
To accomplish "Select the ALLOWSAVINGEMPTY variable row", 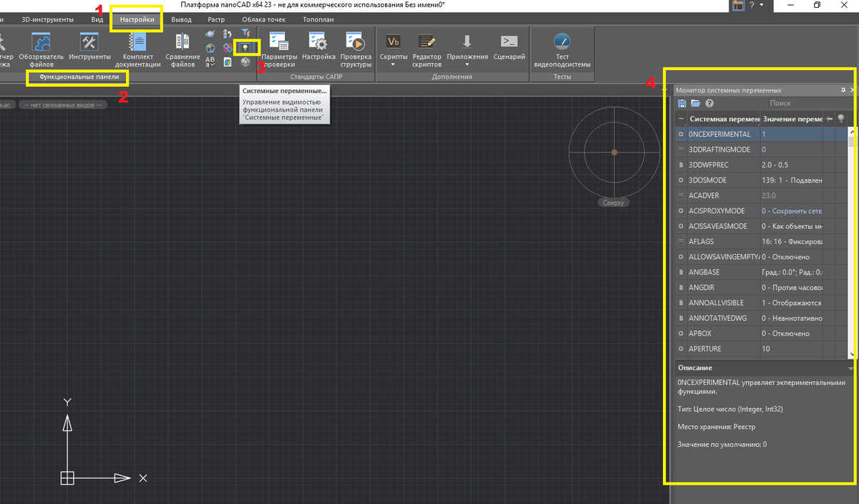I will click(762, 256).
